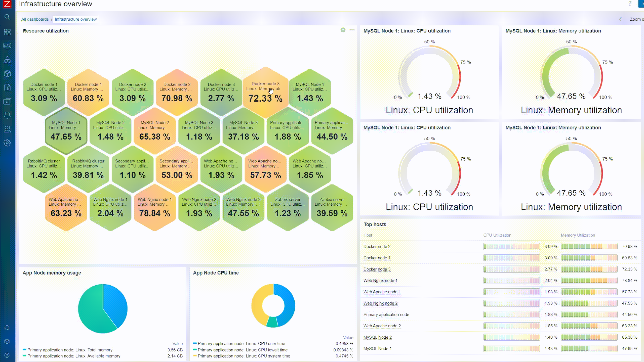Image resolution: width=644 pixels, height=362 pixels.
Task: Open Users section with the people icon
Action: pyautogui.click(x=7, y=129)
